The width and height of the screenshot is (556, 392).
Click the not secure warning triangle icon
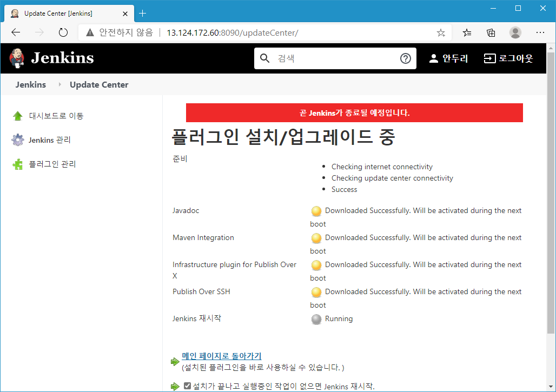pos(90,32)
